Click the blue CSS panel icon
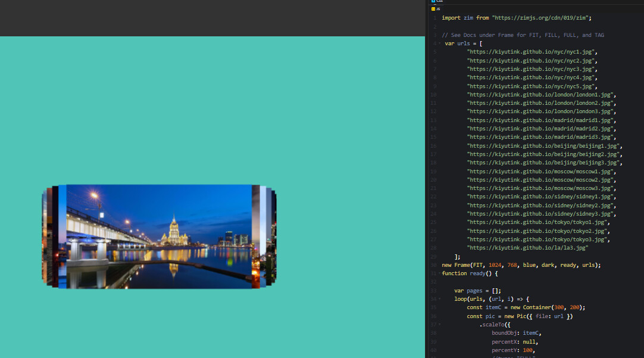 (433, 1)
